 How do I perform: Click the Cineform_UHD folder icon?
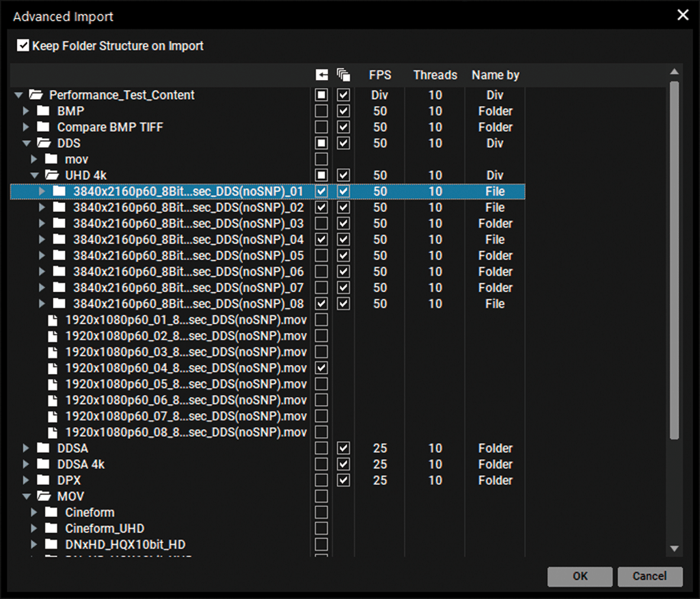[52, 529]
